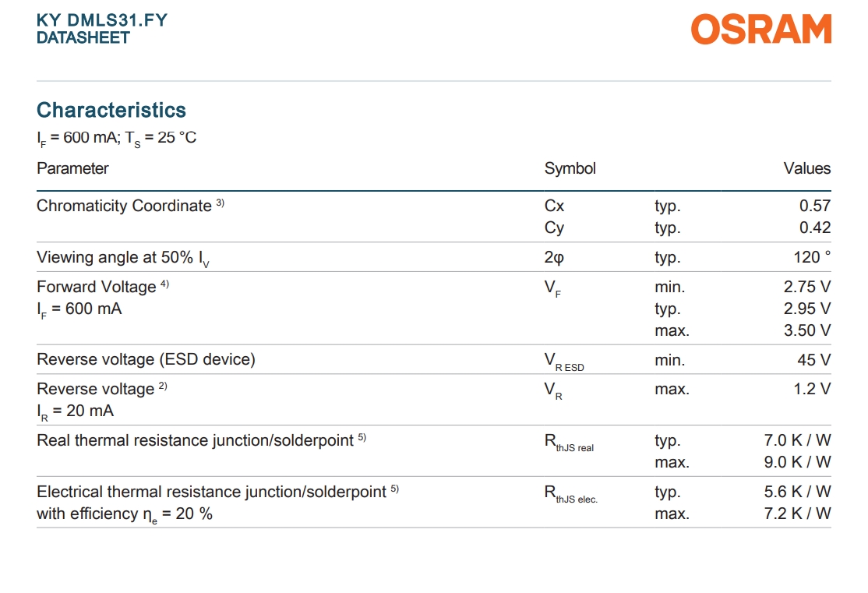Screen dimensions: 868x593
Task: Click footnote 3 beside Chromaticity Coordinate
Action: click(x=221, y=203)
